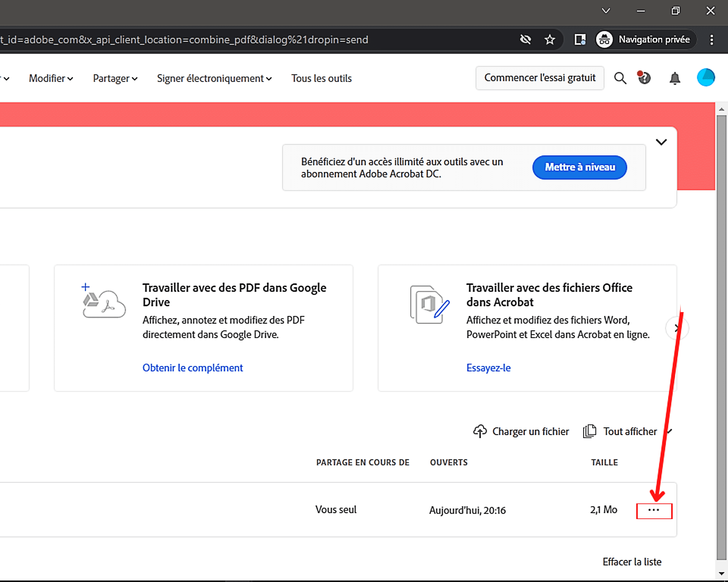The image size is (728, 582).
Task: Expand the Partager menu
Action: (x=115, y=79)
